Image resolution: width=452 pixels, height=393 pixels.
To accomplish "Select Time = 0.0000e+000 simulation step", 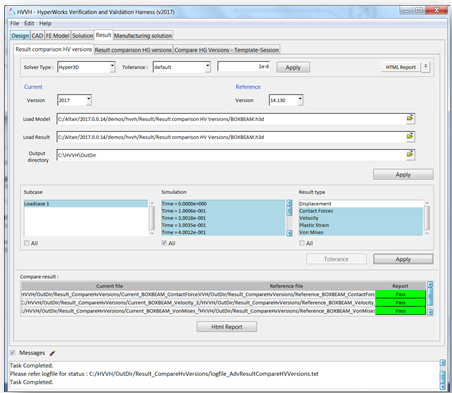I will 223,204.
